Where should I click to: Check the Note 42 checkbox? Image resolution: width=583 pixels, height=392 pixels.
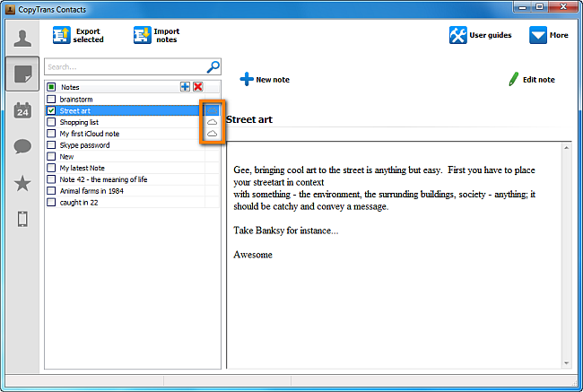click(x=51, y=179)
